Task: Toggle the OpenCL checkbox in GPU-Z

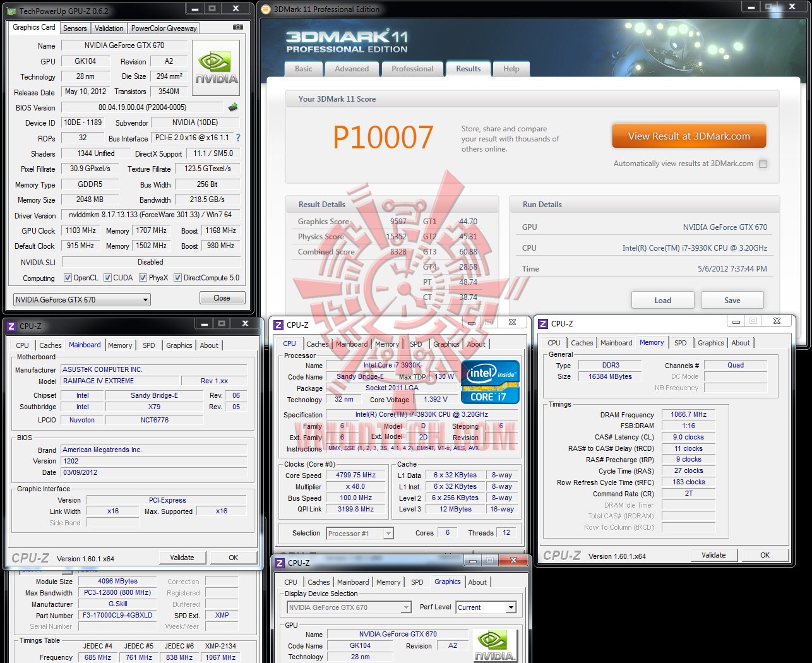Action: pos(68,278)
